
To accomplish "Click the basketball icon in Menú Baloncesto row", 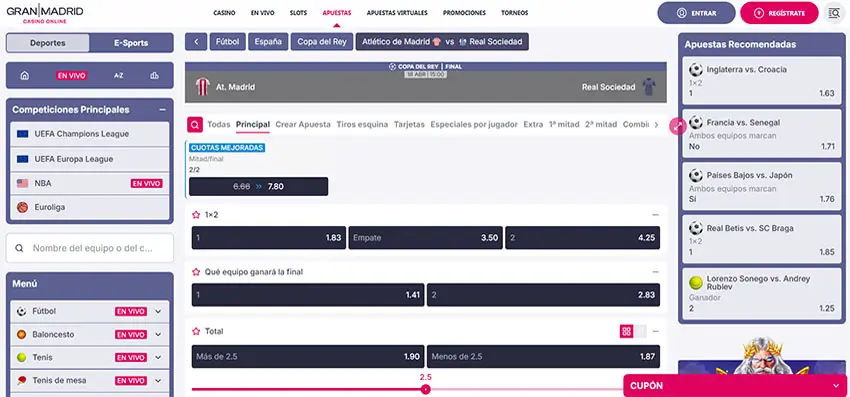I will [x=22, y=335].
